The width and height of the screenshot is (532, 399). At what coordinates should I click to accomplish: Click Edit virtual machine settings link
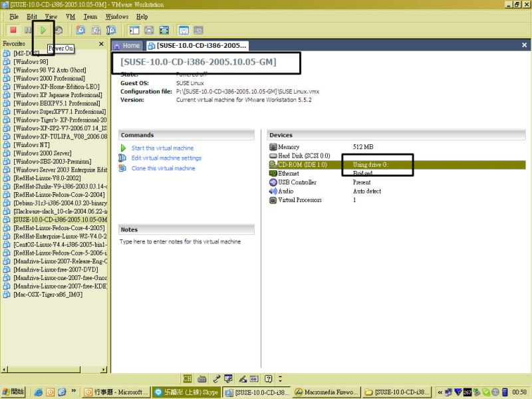point(166,158)
